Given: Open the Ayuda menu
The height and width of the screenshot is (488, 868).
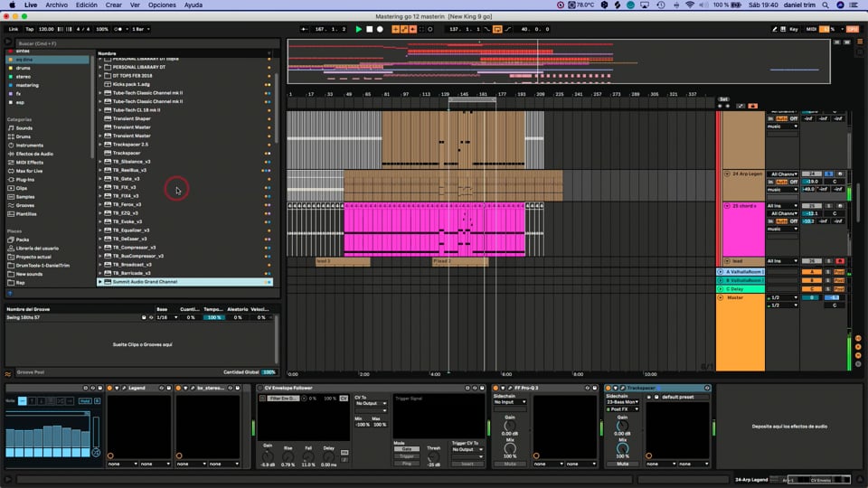Looking at the screenshot, I should pos(193,5).
